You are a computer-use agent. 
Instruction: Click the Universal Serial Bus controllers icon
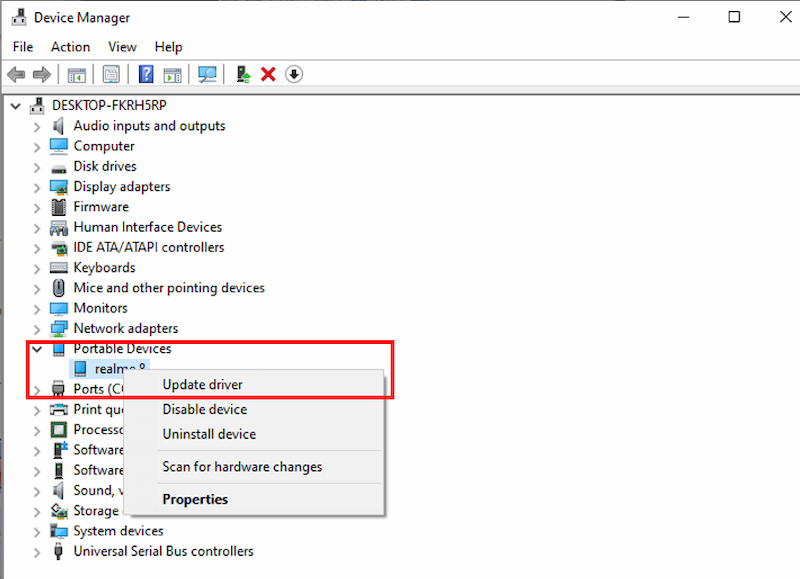(59, 551)
